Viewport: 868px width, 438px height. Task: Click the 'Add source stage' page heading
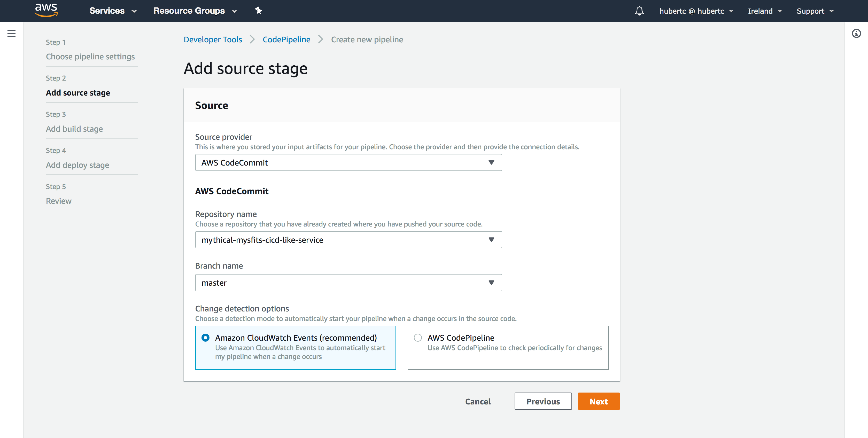click(245, 68)
